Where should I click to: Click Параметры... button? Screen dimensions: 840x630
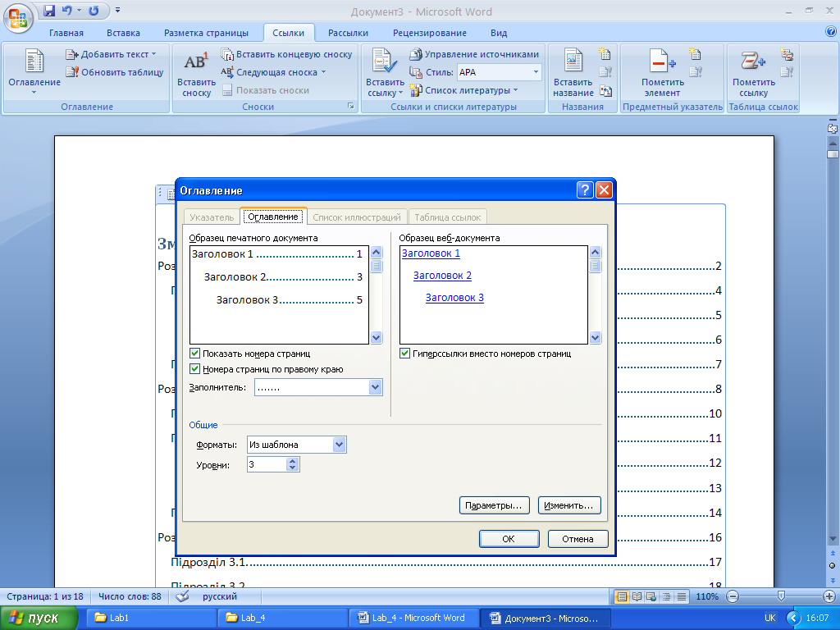click(494, 505)
